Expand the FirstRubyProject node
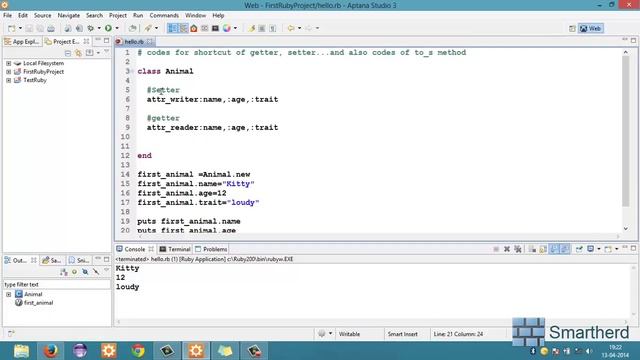The height and width of the screenshot is (360, 640). pos(9,71)
